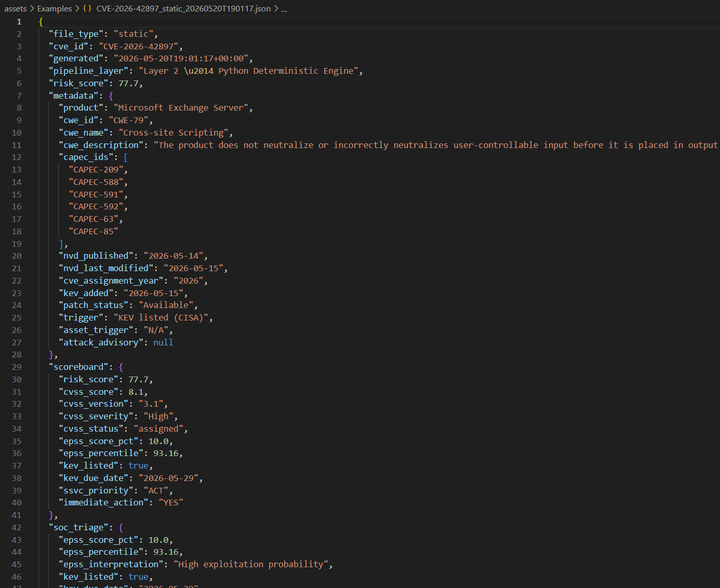Image resolution: width=720 pixels, height=588 pixels.
Task: Click the "generated" key
Action: pos(76,58)
